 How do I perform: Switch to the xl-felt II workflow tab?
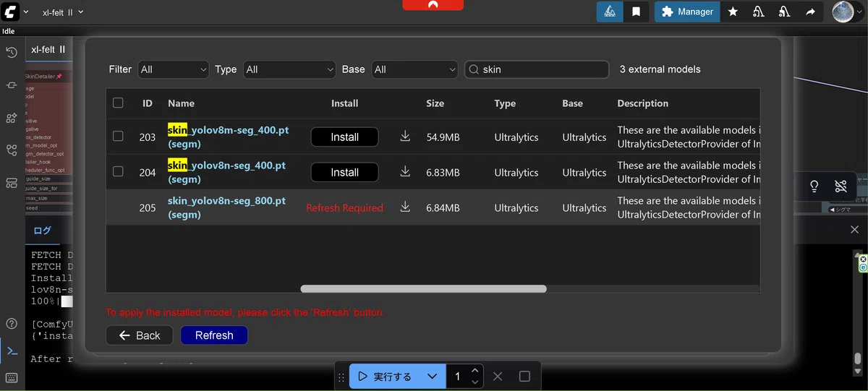[48, 49]
